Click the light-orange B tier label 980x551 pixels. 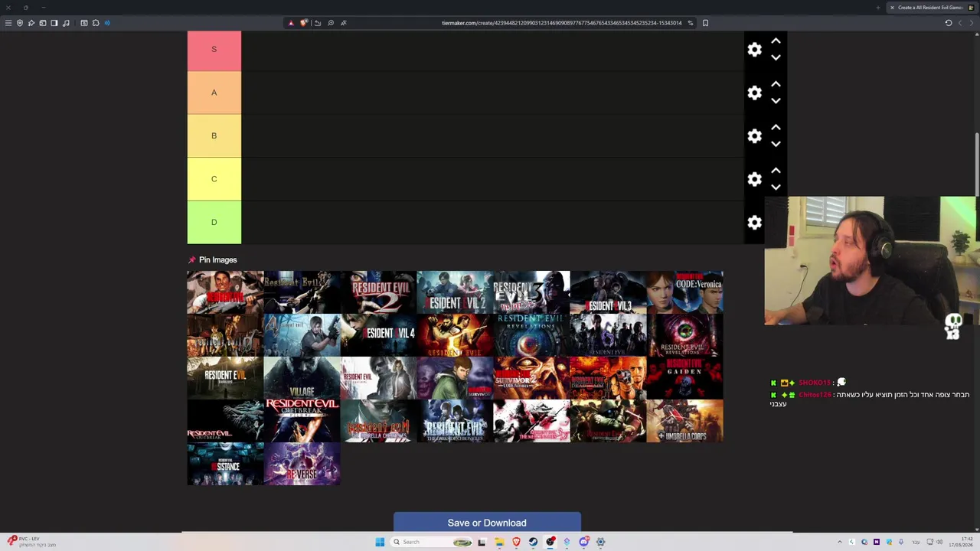pyautogui.click(x=214, y=135)
